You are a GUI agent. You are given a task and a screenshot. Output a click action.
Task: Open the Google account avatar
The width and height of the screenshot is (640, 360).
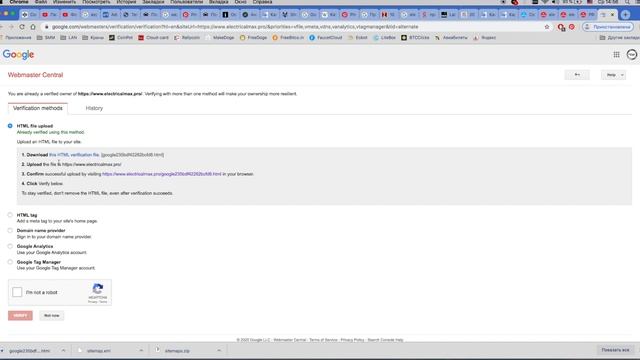point(631,54)
